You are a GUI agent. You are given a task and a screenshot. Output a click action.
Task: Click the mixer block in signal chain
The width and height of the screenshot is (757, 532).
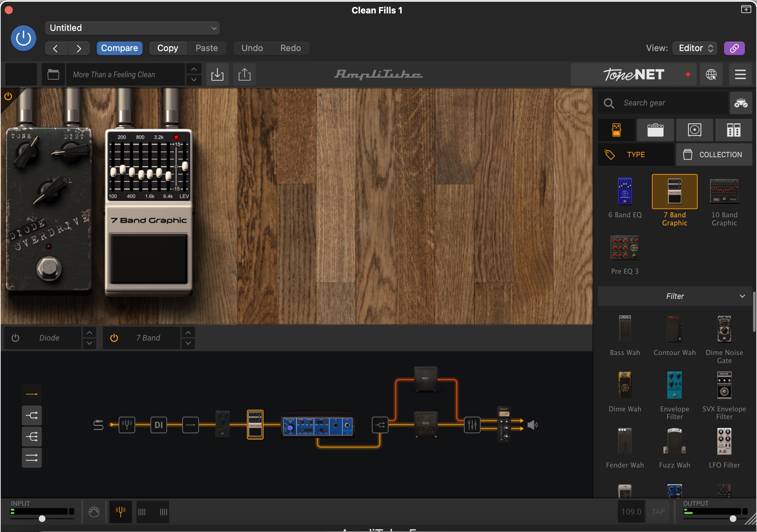click(x=472, y=425)
